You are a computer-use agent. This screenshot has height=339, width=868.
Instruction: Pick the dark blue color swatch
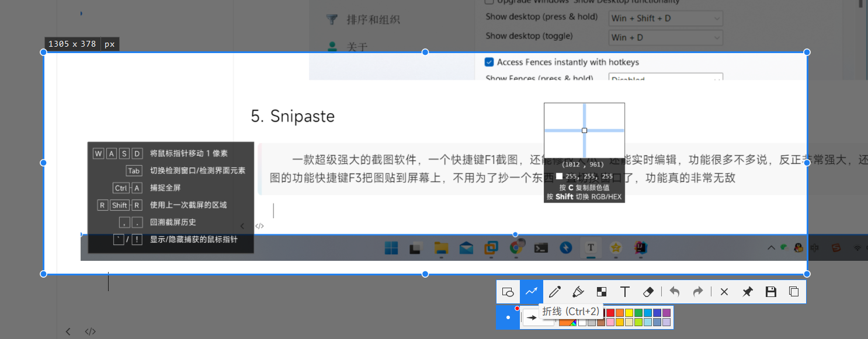[x=657, y=313]
